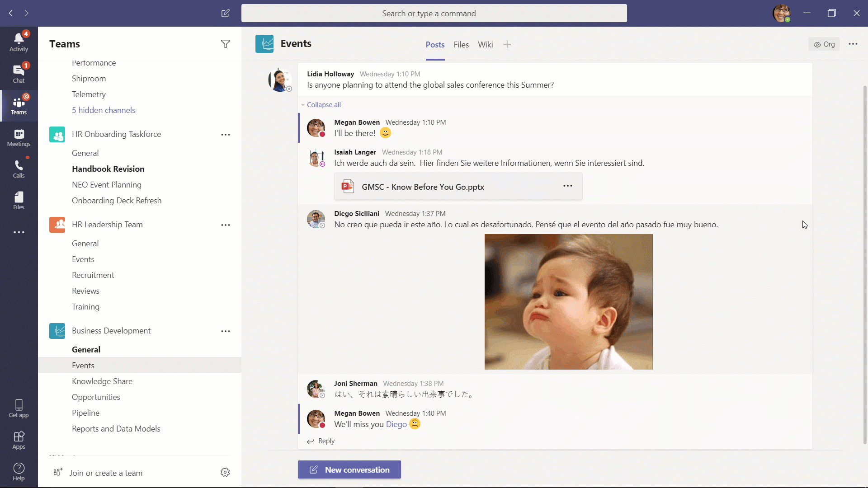
Task: Select the Posts tab in Events
Action: 435,44
